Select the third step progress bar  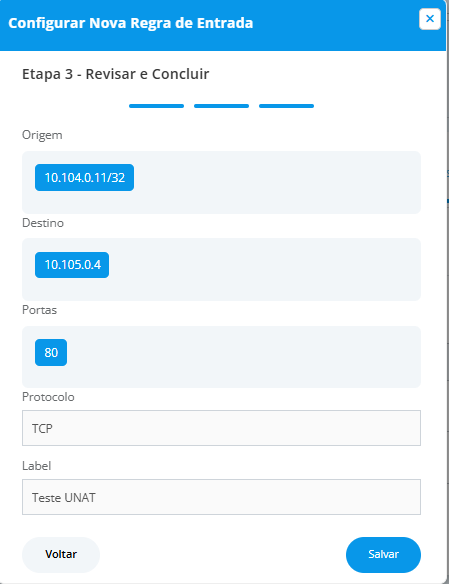pos(286,106)
